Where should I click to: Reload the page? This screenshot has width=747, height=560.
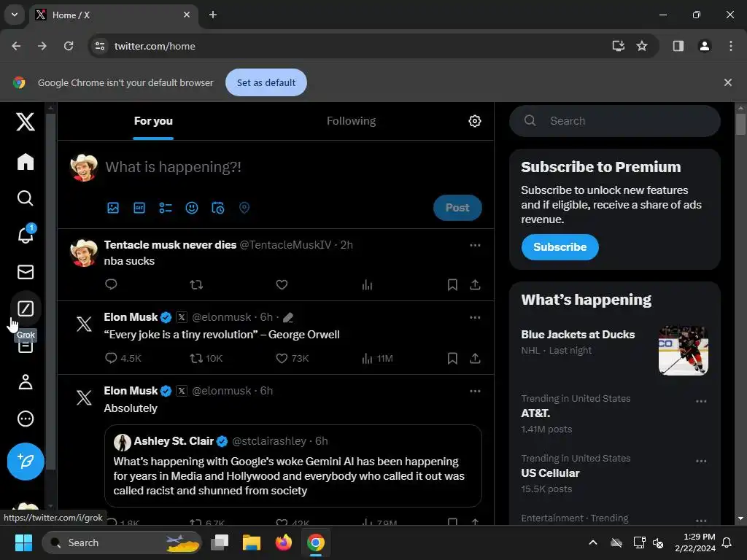pos(69,46)
